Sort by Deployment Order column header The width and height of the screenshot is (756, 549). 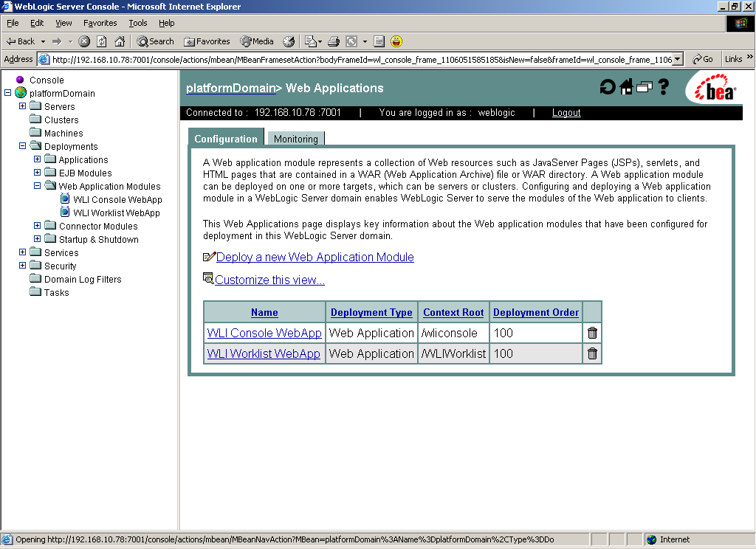[x=536, y=312]
